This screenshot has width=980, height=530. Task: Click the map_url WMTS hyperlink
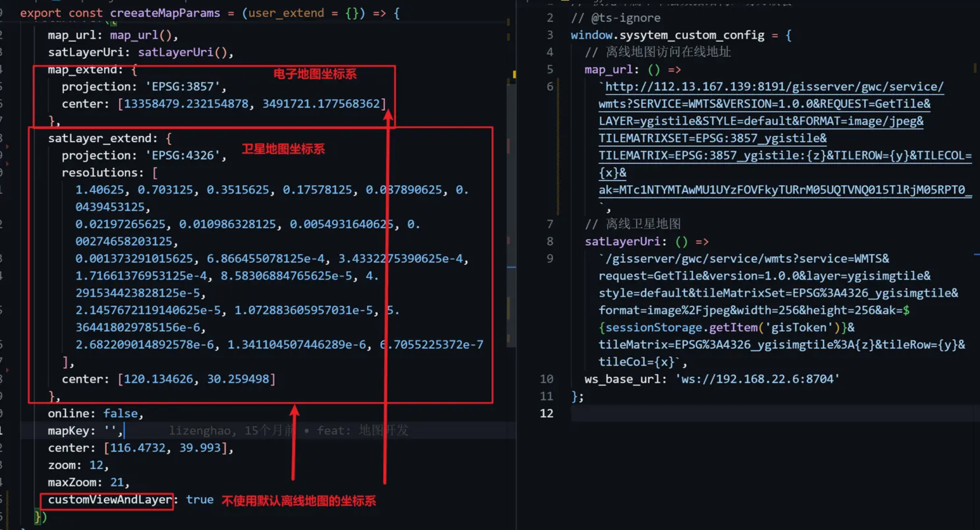(774, 87)
